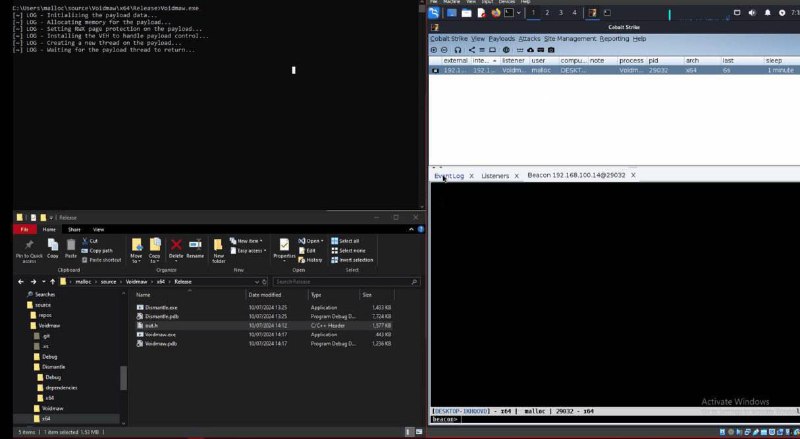Click the beacon> command input line
The width and height of the screenshot is (800, 439).
(x=615, y=420)
